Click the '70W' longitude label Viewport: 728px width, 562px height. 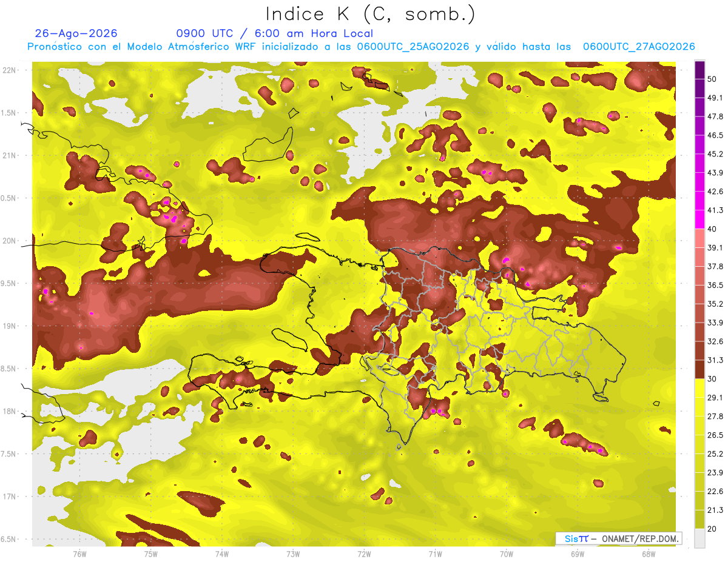(507, 555)
